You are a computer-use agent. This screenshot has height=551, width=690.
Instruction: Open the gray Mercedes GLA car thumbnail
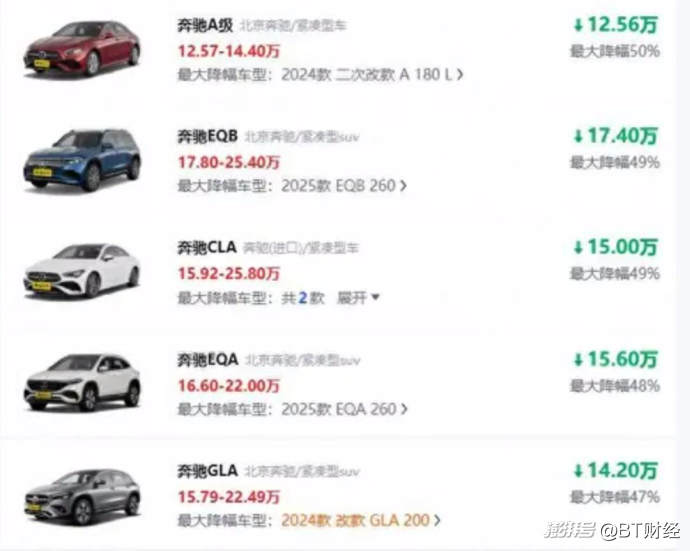82,497
